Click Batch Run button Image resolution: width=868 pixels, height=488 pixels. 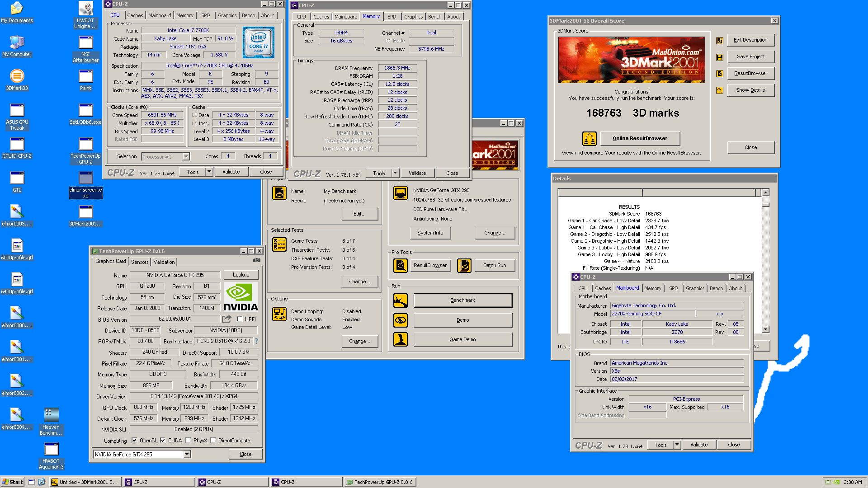pos(495,266)
